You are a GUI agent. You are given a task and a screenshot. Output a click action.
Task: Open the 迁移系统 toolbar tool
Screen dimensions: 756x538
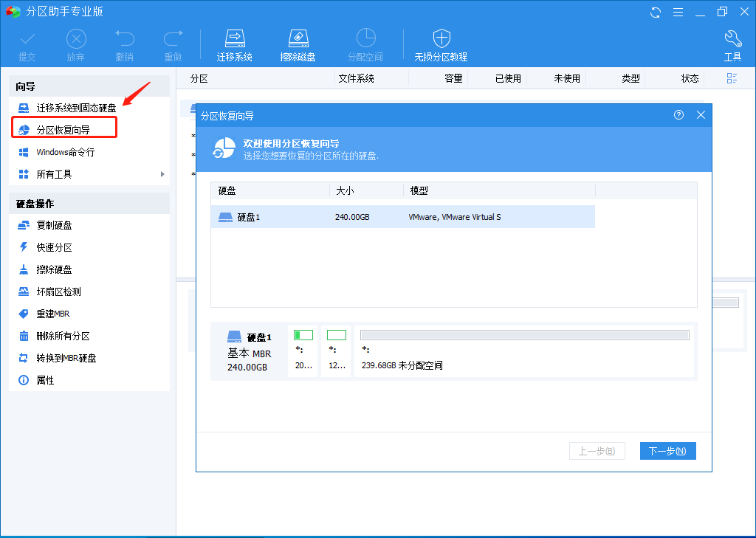[x=234, y=46]
